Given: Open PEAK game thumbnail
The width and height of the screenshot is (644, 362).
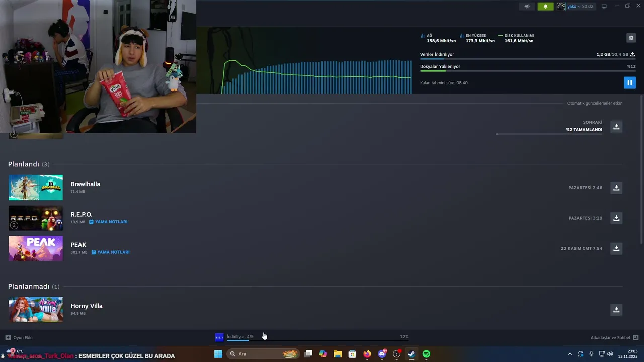Looking at the screenshot, I should click(x=36, y=248).
